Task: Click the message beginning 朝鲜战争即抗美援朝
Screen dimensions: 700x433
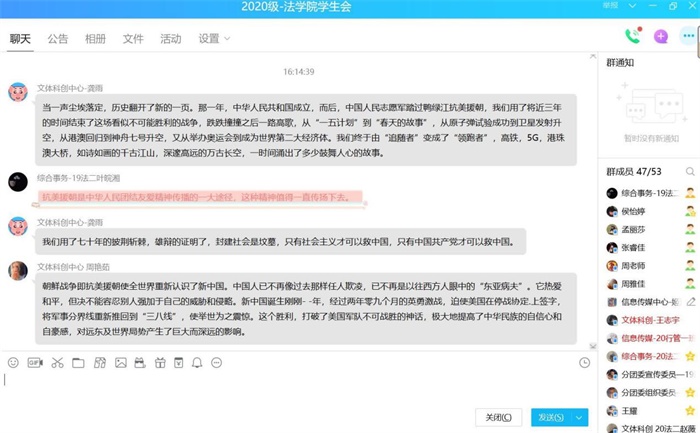Action: click(x=306, y=309)
